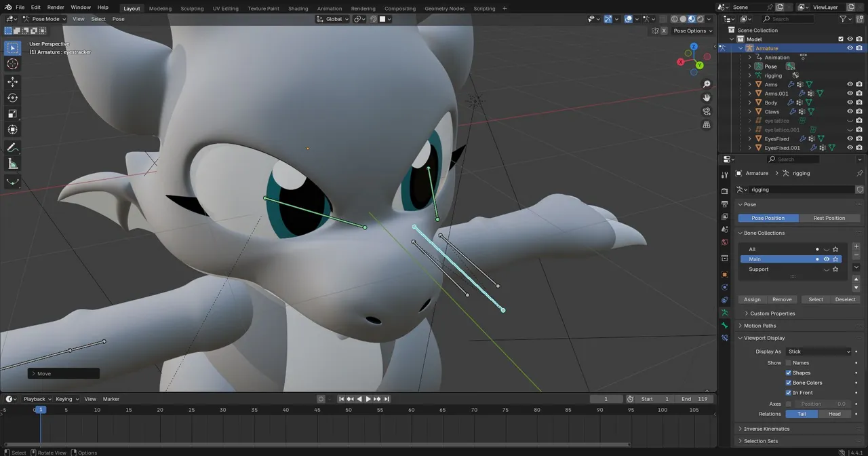Open the Render menu
868x456 pixels.
[x=56, y=7]
